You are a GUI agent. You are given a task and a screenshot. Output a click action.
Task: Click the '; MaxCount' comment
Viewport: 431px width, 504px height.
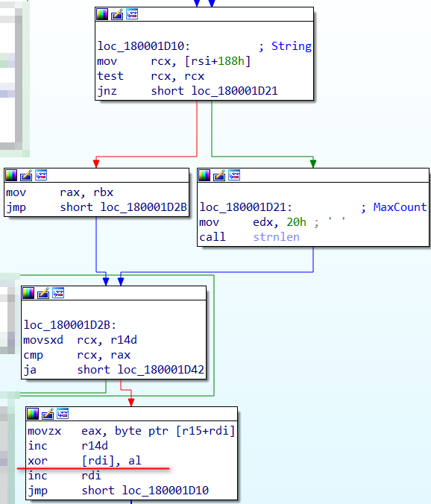394,207
